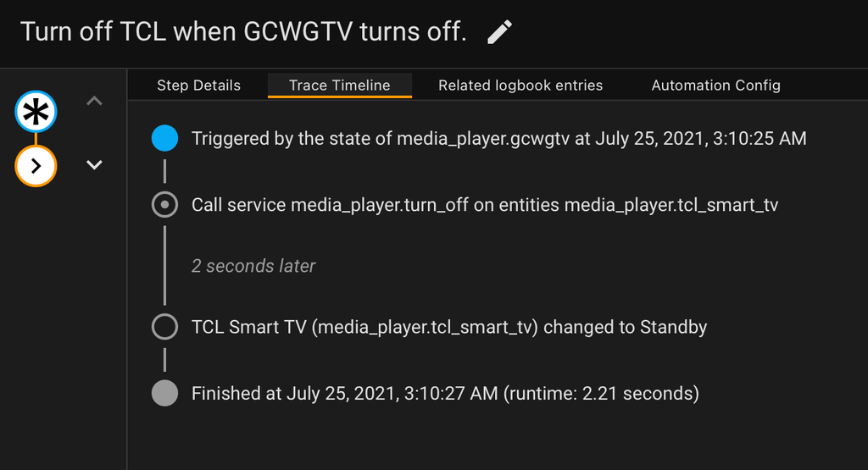Select the orange action node with arrow
This screenshot has height=470, width=868.
pyautogui.click(x=36, y=166)
